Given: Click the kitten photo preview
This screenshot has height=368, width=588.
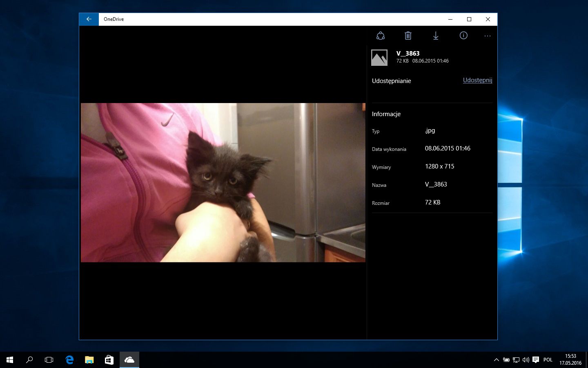Looking at the screenshot, I should pos(223,182).
